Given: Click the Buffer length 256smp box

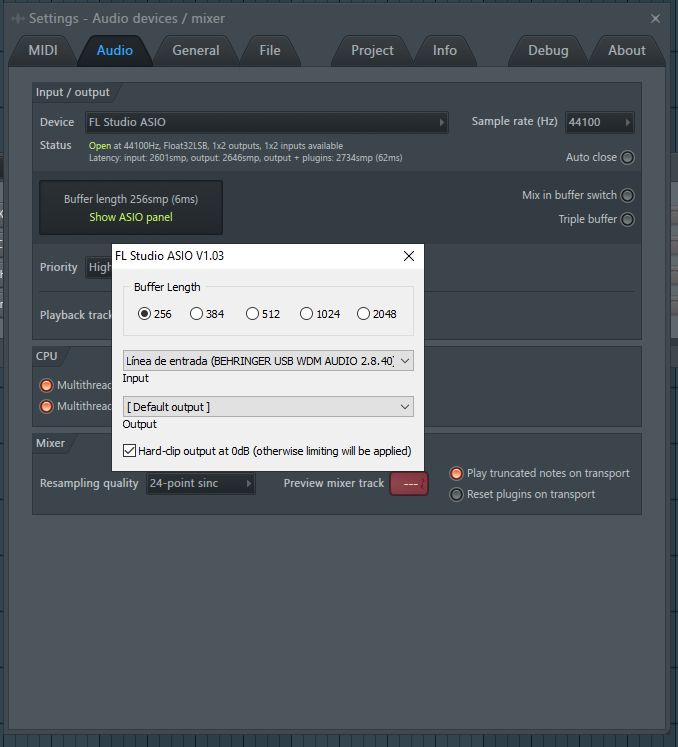Looking at the screenshot, I should (x=131, y=207).
